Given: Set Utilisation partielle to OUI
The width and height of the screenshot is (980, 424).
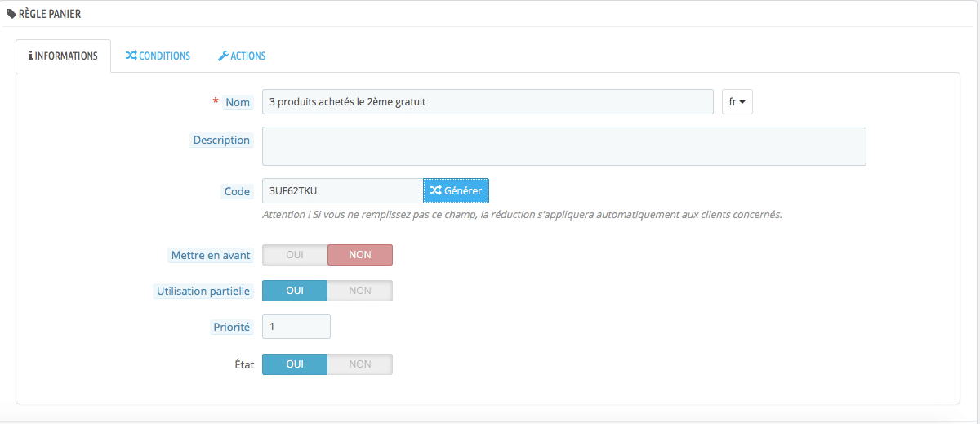Looking at the screenshot, I should click(x=295, y=291).
